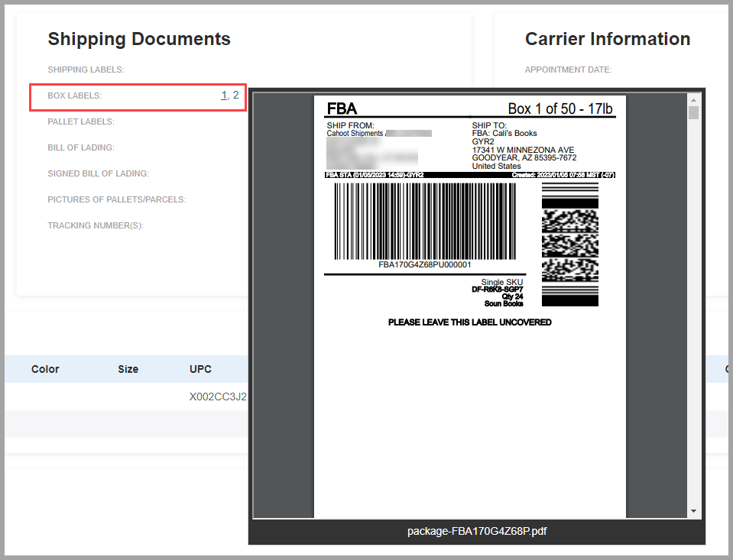Click the Size column header
Screen dimensions: 733x560
pyautogui.click(x=128, y=369)
